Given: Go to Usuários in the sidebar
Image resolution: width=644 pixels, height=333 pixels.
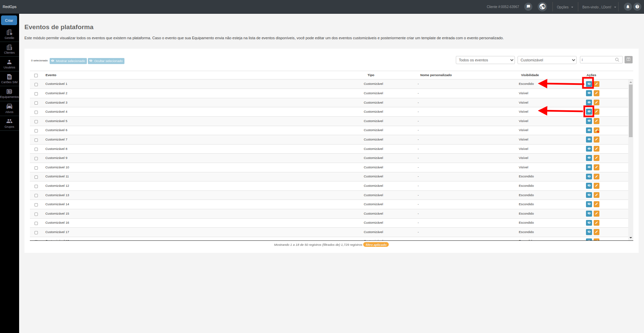Looking at the screenshot, I should 9,64.
